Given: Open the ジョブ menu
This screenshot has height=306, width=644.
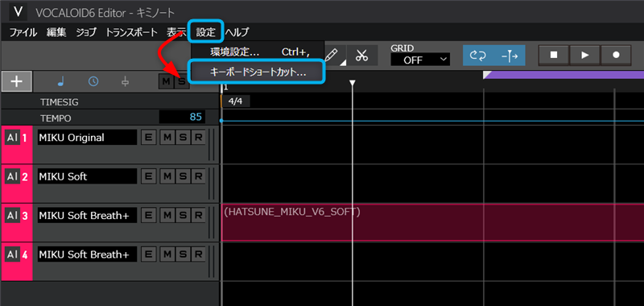Looking at the screenshot, I should (x=86, y=32).
